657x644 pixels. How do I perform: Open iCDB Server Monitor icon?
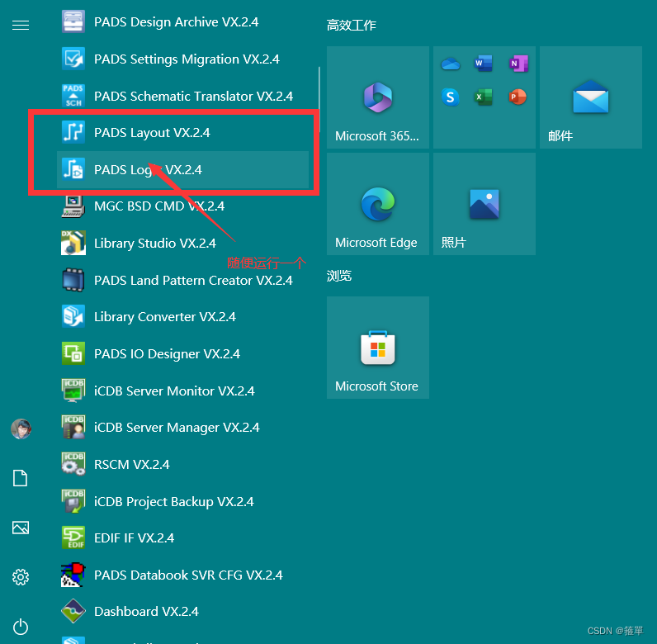(x=73, y=391)
